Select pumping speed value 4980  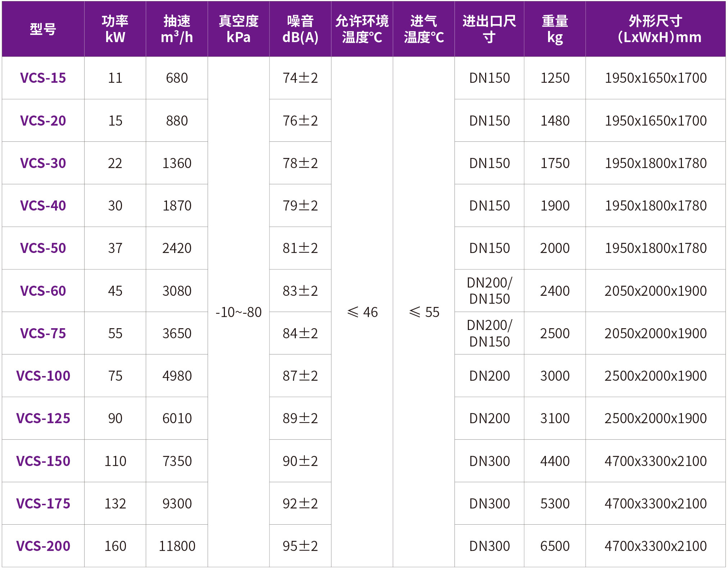177,376
